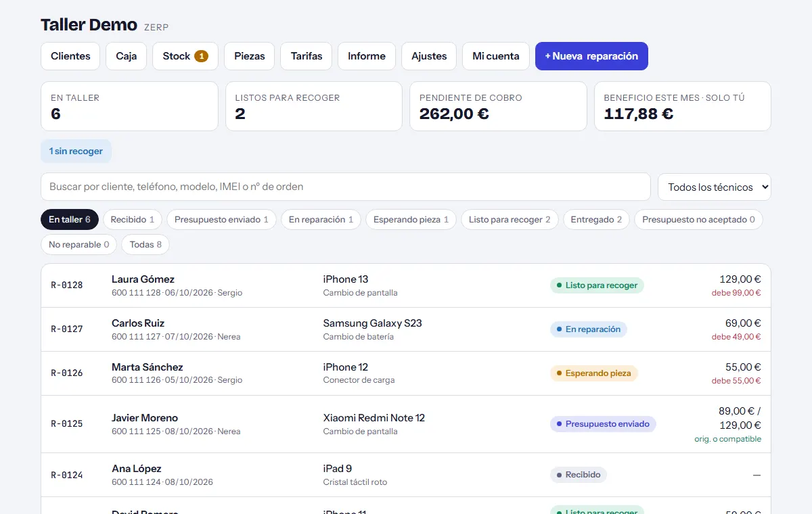Open repair order R-0125
This screenshot has width=812, height=514.
click(406, 424)
